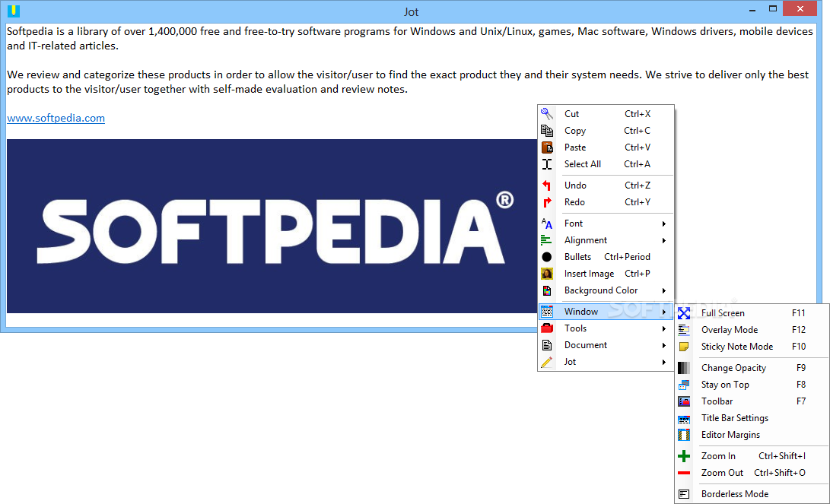Click the Insert Image portrait icon
The image size is (830, 504).
click(547, 274)
